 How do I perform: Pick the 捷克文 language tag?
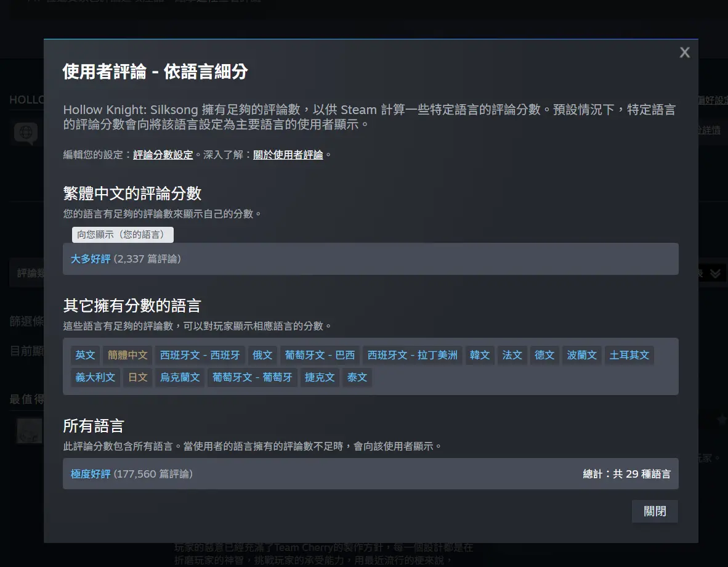click(x=320, y=377)
